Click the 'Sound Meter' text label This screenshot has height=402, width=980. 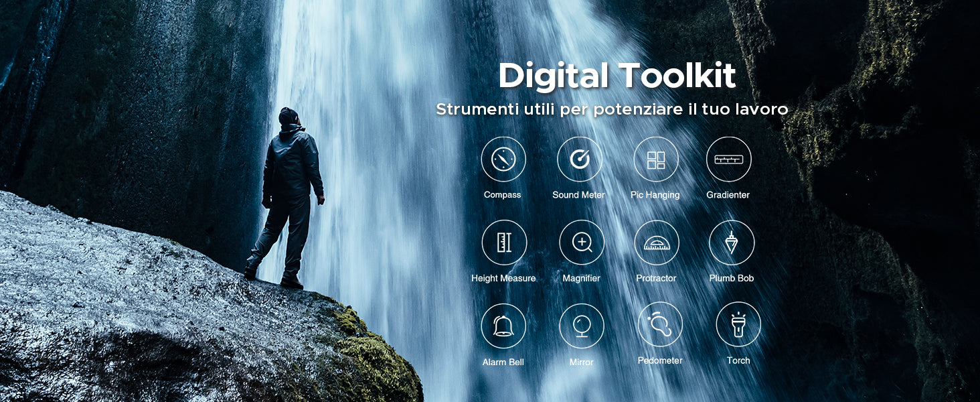pyautogui.click(x=578, y=195)
